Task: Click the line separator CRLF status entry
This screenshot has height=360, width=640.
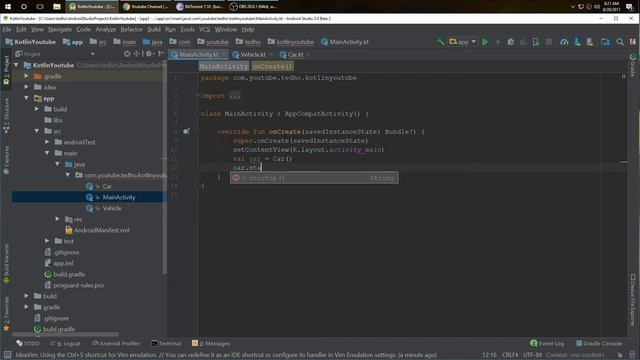Action: pyautogui.click(x=510, y=355)
